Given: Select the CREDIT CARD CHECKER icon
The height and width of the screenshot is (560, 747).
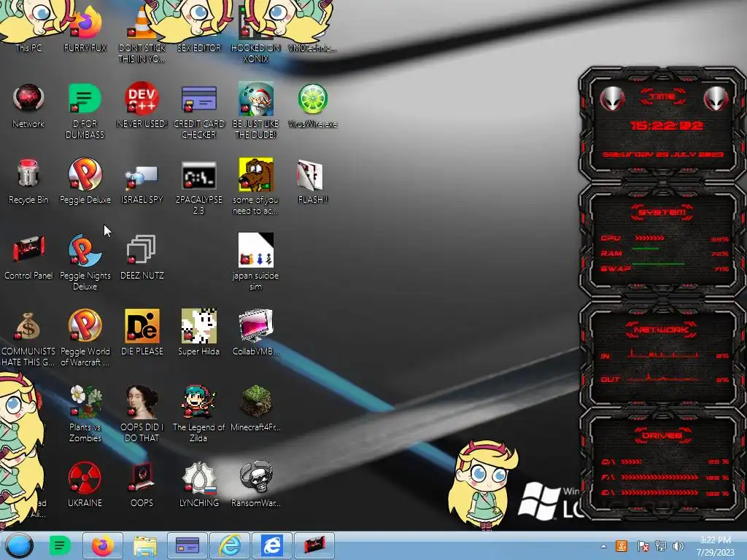Looking at the screenshot, I should coord(199,111).
